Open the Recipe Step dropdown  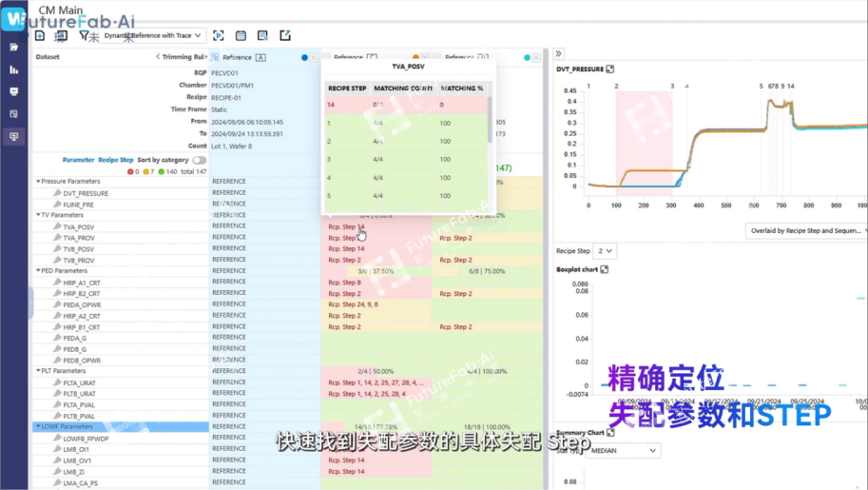[605, 251]
